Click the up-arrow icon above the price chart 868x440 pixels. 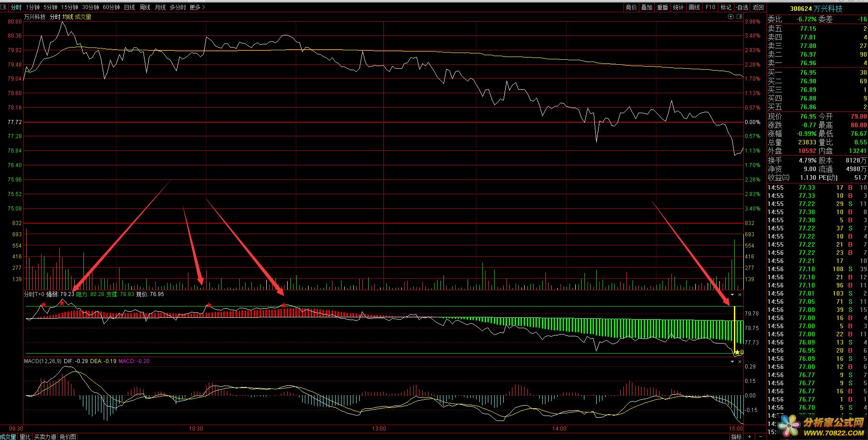[x=731, y=17]
